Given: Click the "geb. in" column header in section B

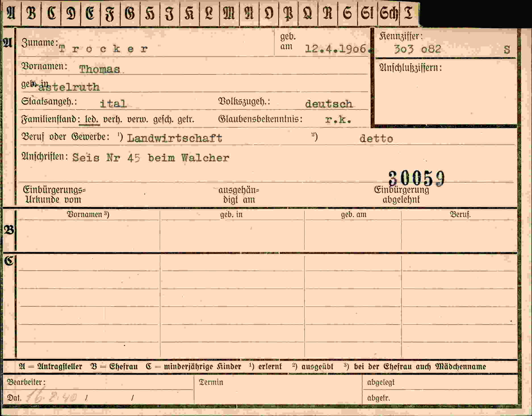Looking at the screenshot, I should coord(232,214).
